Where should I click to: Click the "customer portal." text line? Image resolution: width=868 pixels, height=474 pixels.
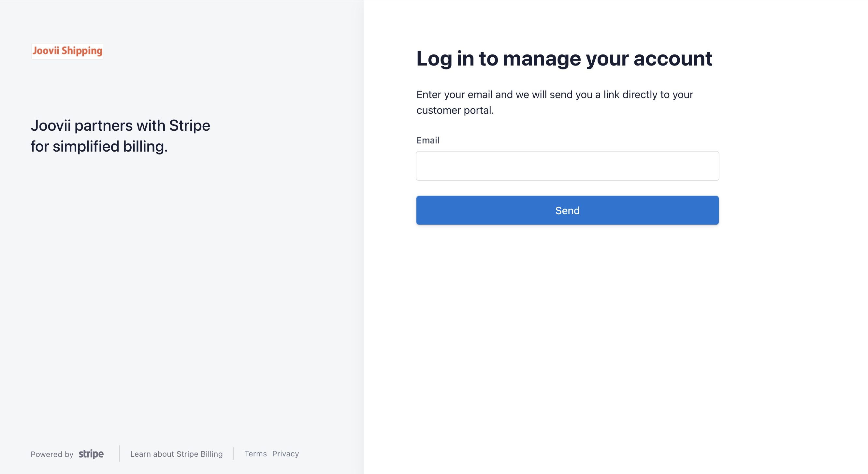coord(455,110)
